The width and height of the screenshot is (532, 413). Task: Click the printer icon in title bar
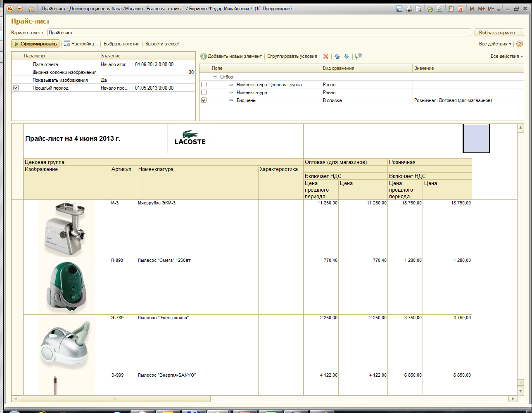pyautogui.click(x=409, y=9)
